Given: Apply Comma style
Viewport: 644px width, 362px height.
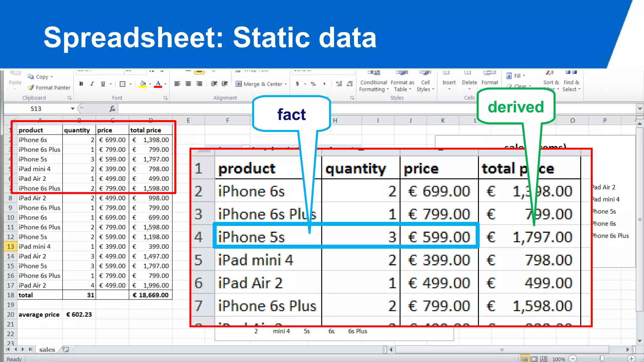Looking at the screenshot, I should coord(324,84).
